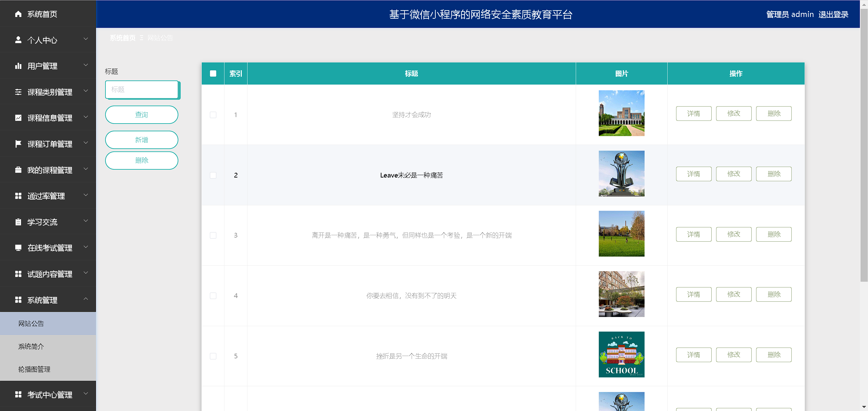Click the page vertical scrollbar
Viewport: 868px width, 411px height.
pos(864,146)
